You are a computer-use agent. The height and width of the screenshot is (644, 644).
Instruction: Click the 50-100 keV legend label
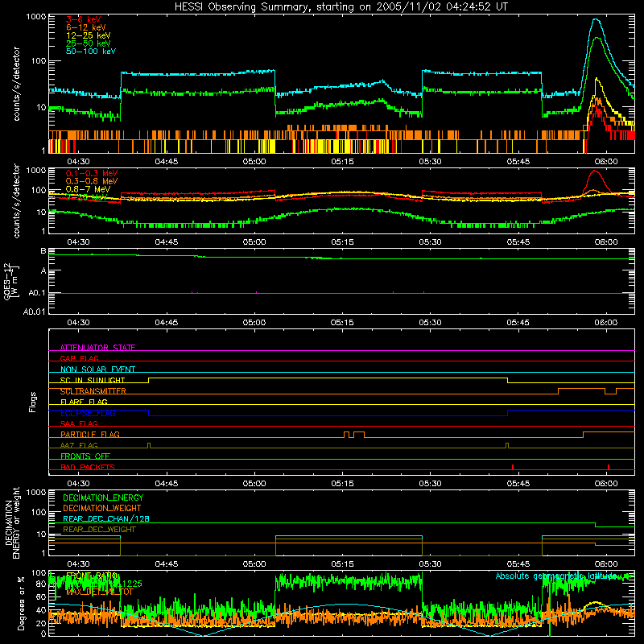[x=91, y=52]
